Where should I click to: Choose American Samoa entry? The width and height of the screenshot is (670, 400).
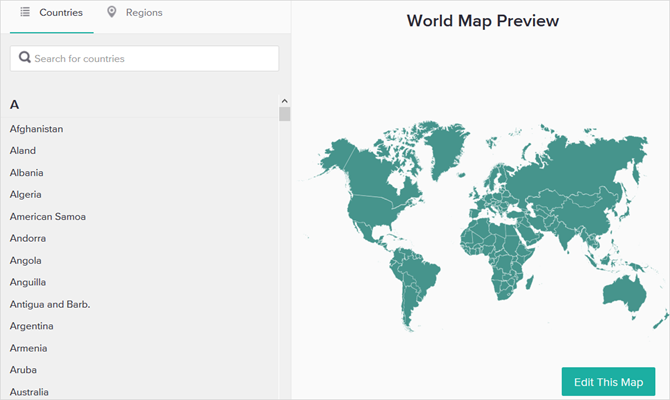click(x=48, y=217)
